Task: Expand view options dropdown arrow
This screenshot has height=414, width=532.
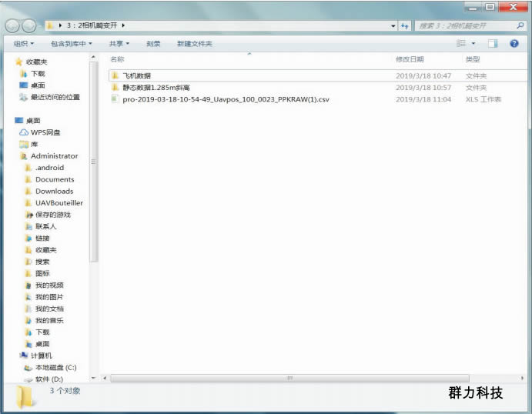Action: click(x=473, y=44)
